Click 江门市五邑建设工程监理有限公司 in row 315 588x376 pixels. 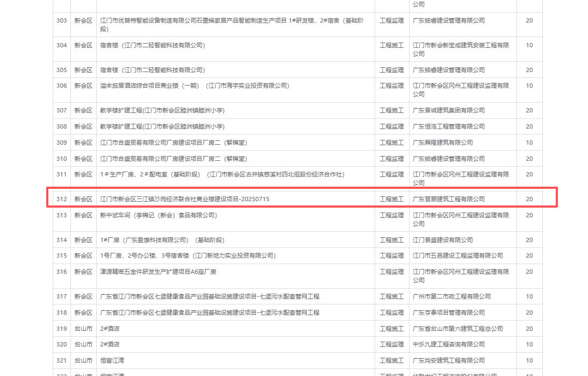pyautogui.click(x=457, y=256)
